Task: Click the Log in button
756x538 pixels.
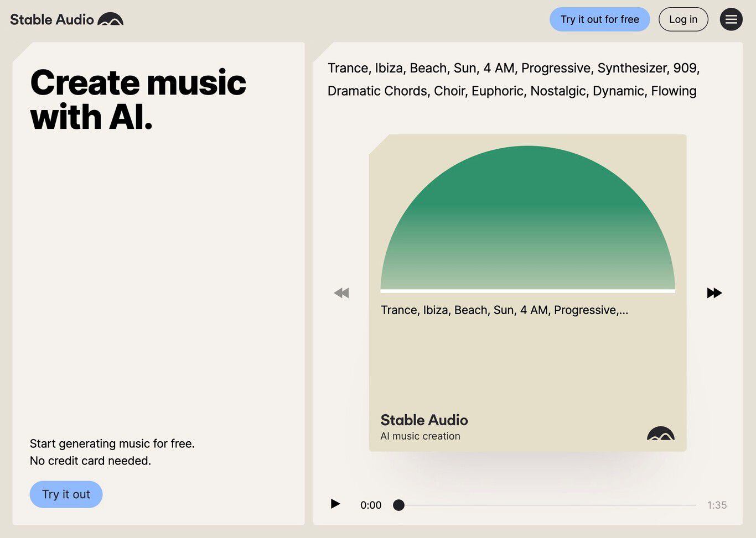Action: coord(683,19)
